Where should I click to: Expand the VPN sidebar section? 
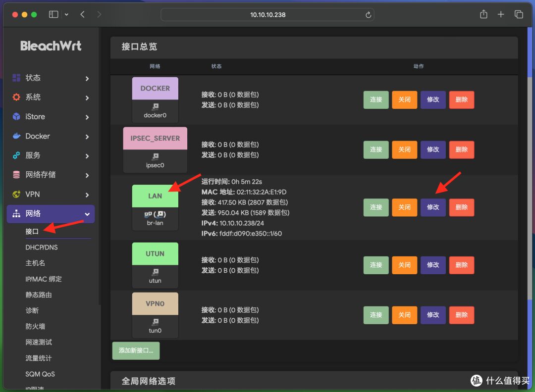[x=50, y=194]
